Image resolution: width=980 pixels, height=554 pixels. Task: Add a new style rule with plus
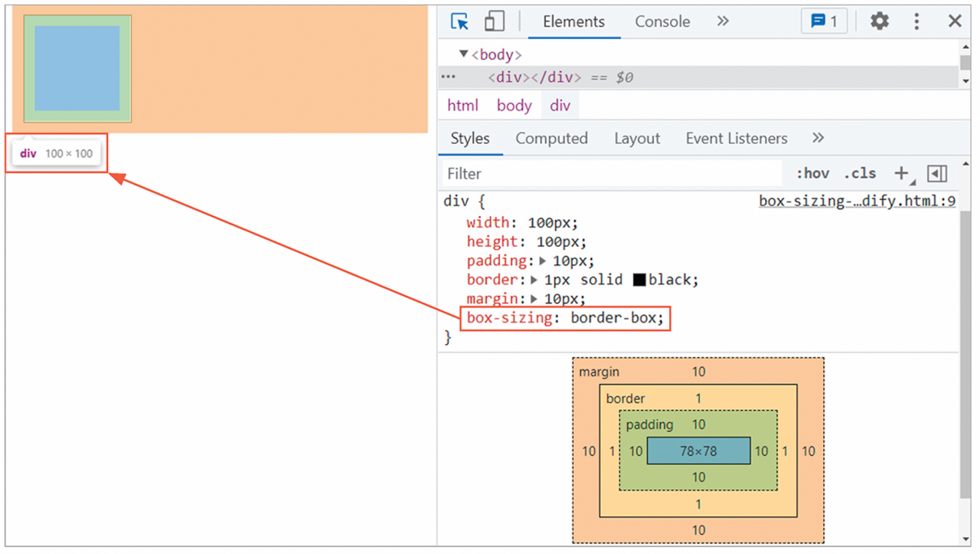903,174
